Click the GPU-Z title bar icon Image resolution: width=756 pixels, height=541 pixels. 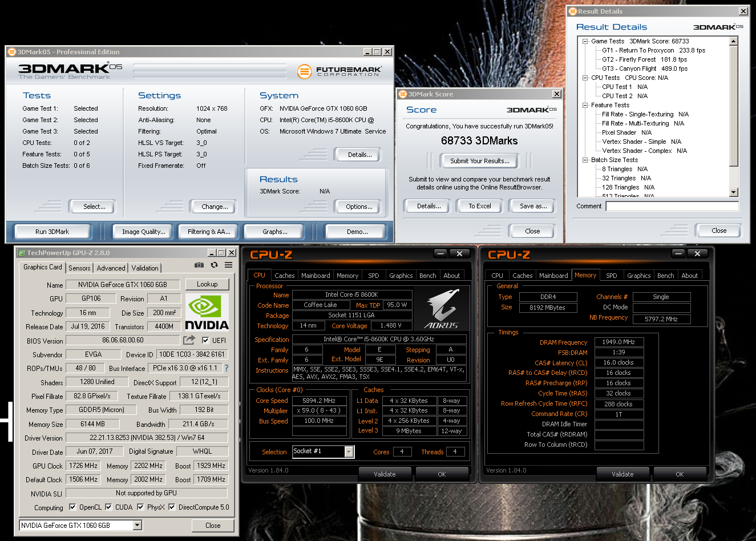pos(22,253)
